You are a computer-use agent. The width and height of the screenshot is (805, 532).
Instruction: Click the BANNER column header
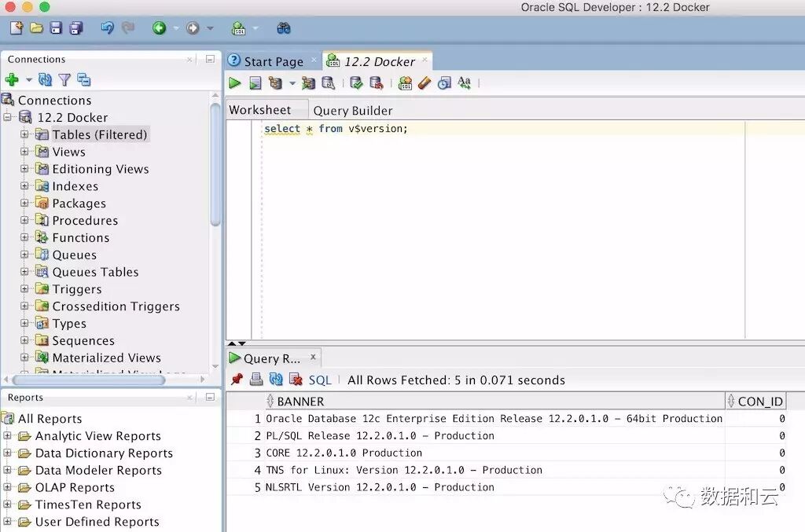click(x=495, y=402)
